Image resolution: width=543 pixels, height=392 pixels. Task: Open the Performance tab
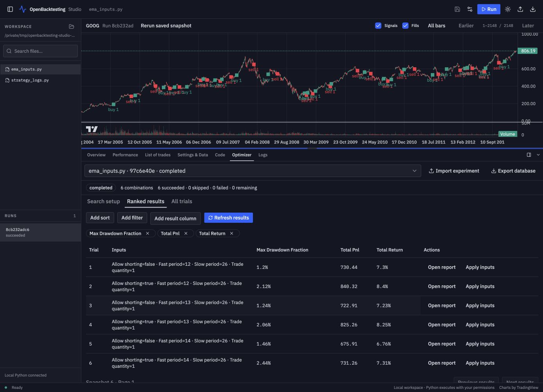click(125, 155)
